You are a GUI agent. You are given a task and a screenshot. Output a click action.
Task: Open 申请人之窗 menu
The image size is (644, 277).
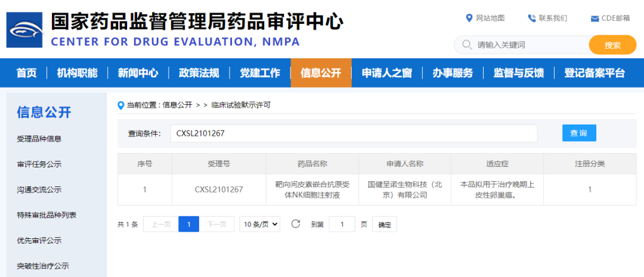click(x=387, y=73)
